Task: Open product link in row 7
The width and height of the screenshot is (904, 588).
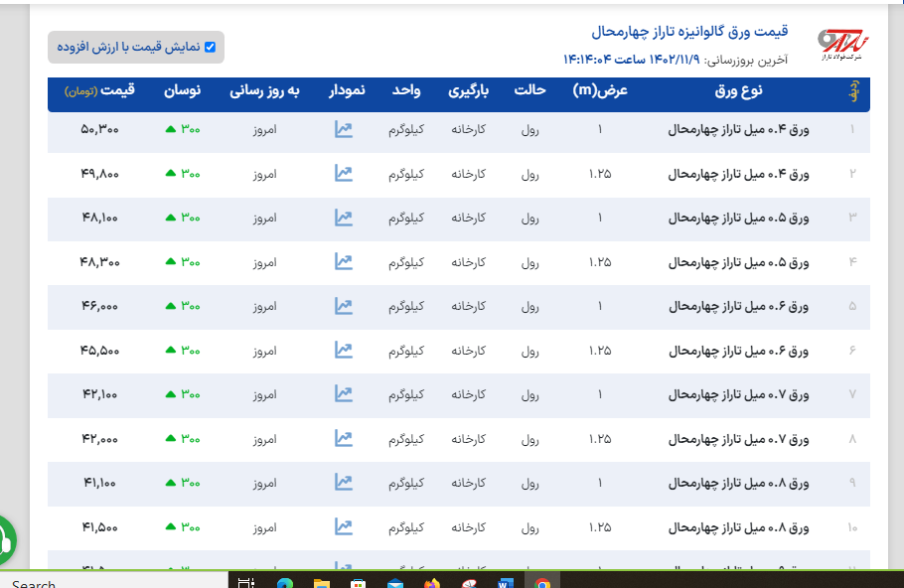Action: pyautogui.click(x=738, y=394)
